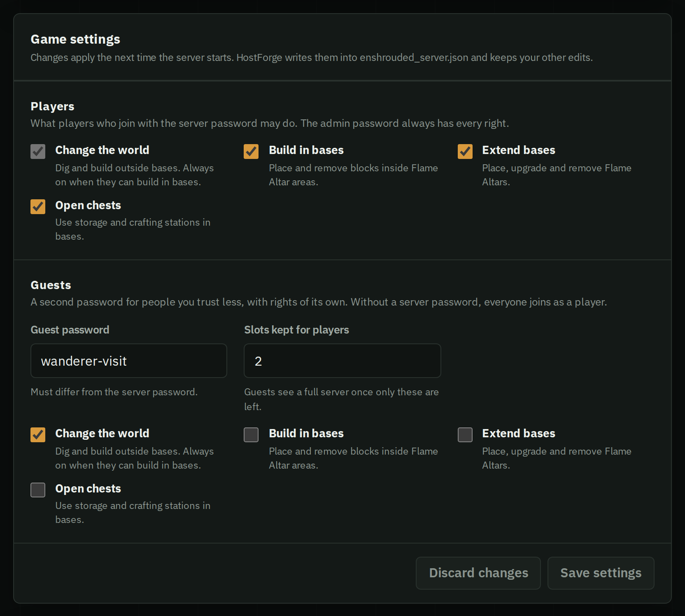
Task: Click the Players section heading
Action: coord(52,106)
